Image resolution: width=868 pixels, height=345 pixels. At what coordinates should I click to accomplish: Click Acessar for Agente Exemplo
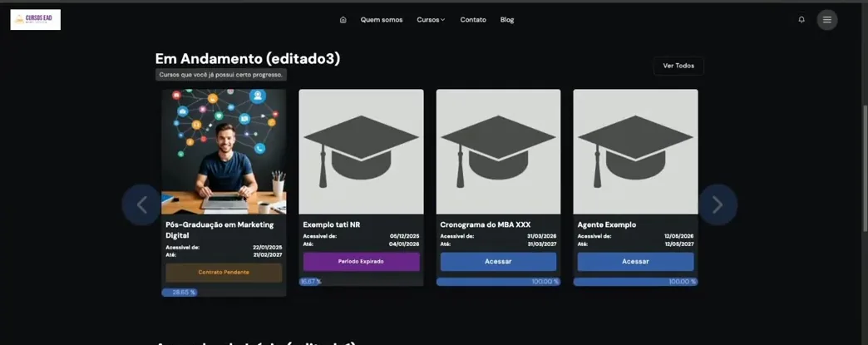tap(635, 261)
